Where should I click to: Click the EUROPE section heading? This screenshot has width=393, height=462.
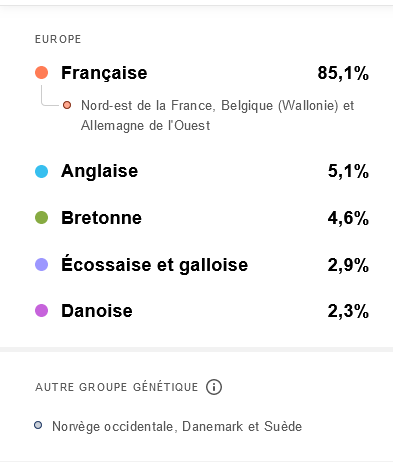(x=58, y=39)
